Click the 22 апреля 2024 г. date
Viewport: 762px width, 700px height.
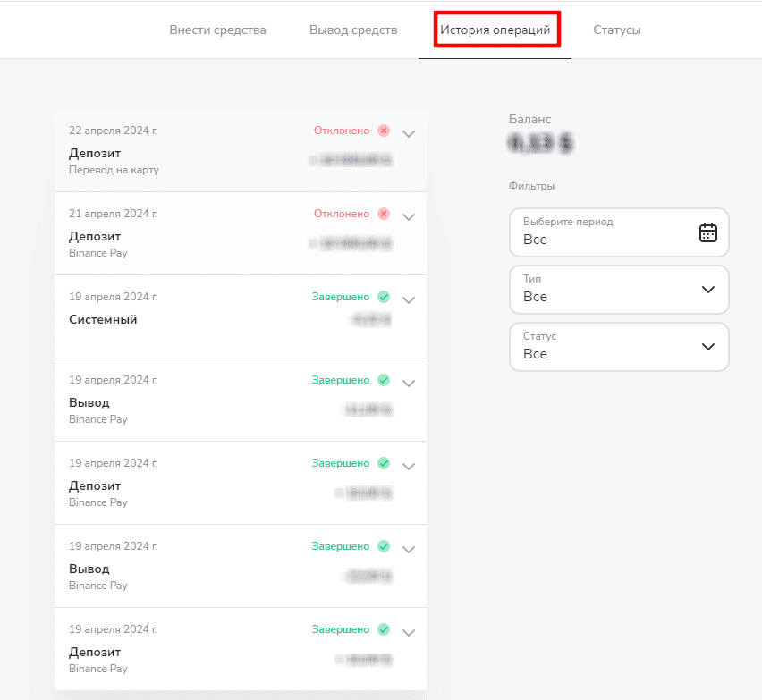click(114, 131)
